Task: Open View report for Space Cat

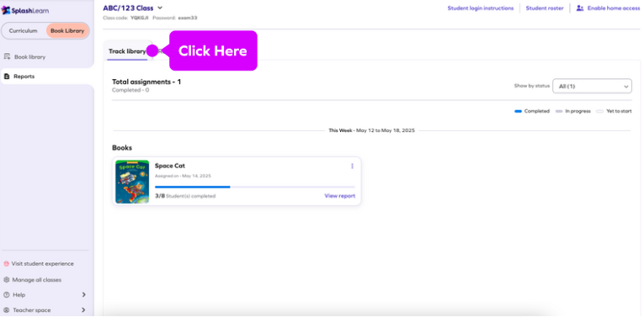Action: [x=339, y=196]
